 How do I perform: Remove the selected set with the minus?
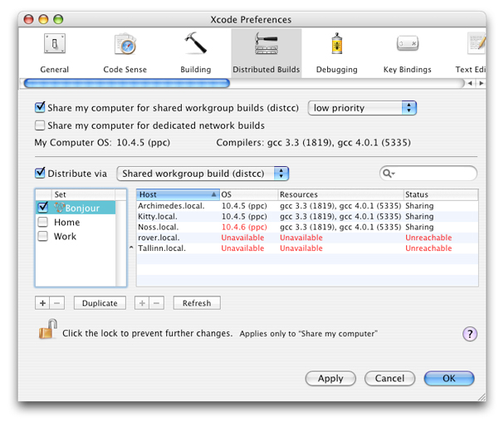(57, 303)
